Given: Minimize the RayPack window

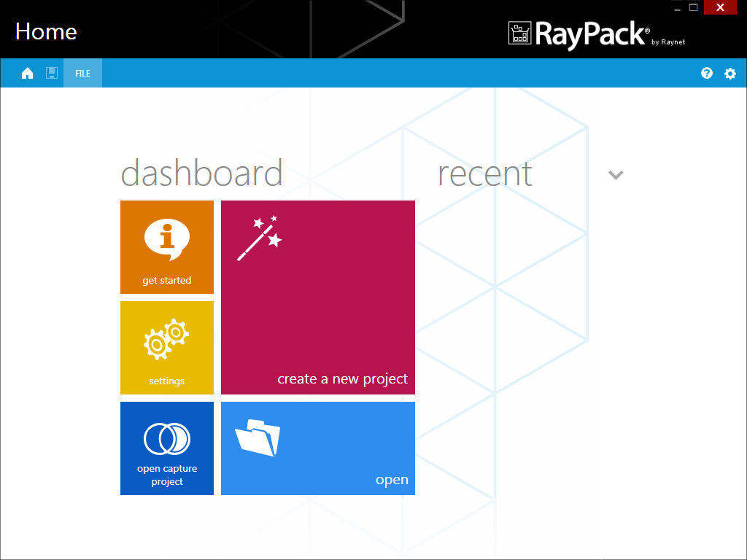Looking at the screenshot, I should click(x=677, y=7).
